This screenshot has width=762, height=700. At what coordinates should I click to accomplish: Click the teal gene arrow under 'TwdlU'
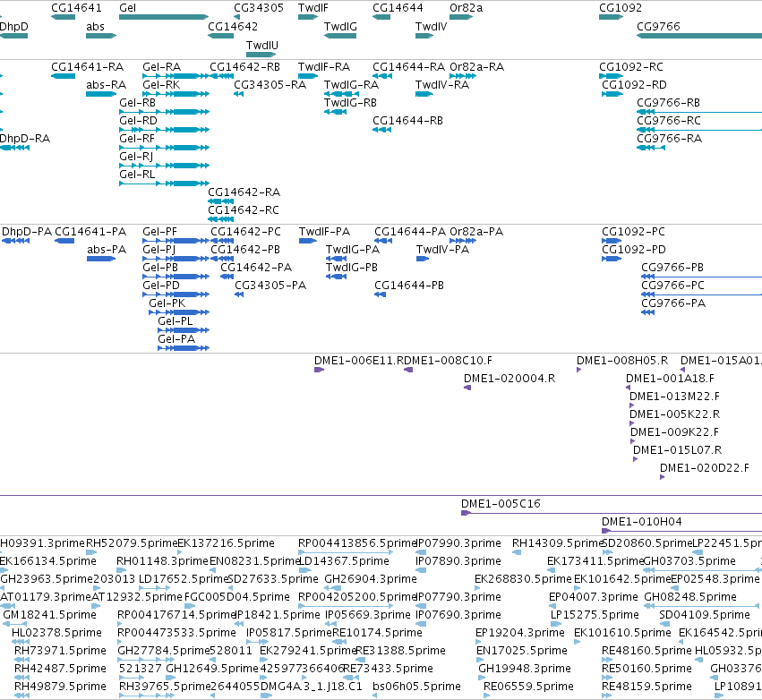261,55
